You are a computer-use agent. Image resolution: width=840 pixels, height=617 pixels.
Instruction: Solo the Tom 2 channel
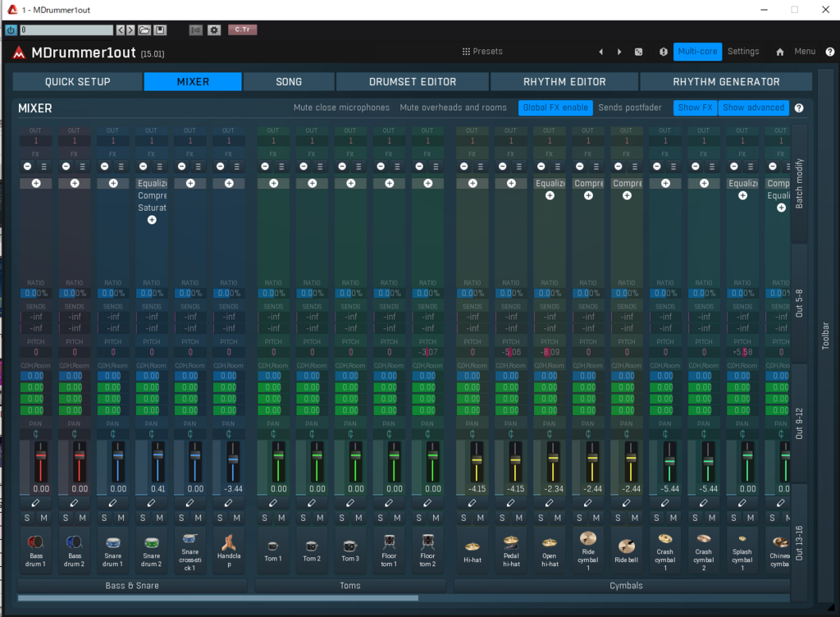(304, 518)
